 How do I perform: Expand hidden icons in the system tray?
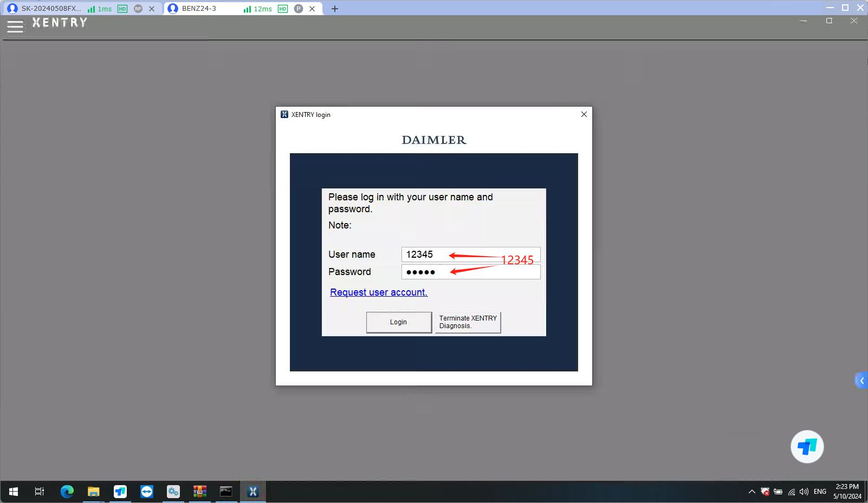(x=752, y=492)
